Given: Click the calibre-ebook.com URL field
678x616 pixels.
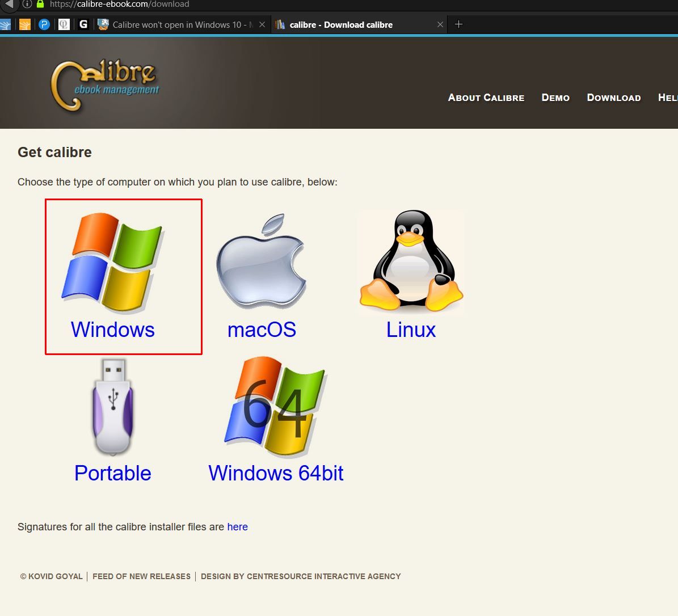Looking at the screenshot, I should 120,5.
